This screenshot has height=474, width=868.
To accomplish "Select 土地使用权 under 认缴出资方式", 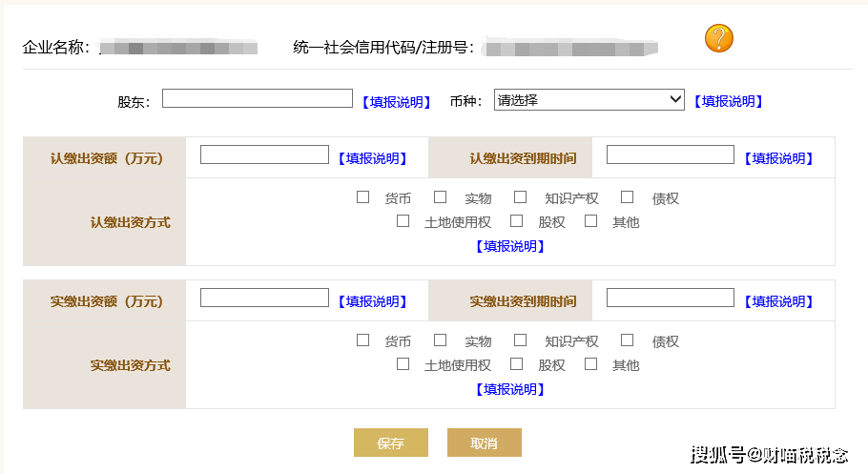I will (403, 221).
